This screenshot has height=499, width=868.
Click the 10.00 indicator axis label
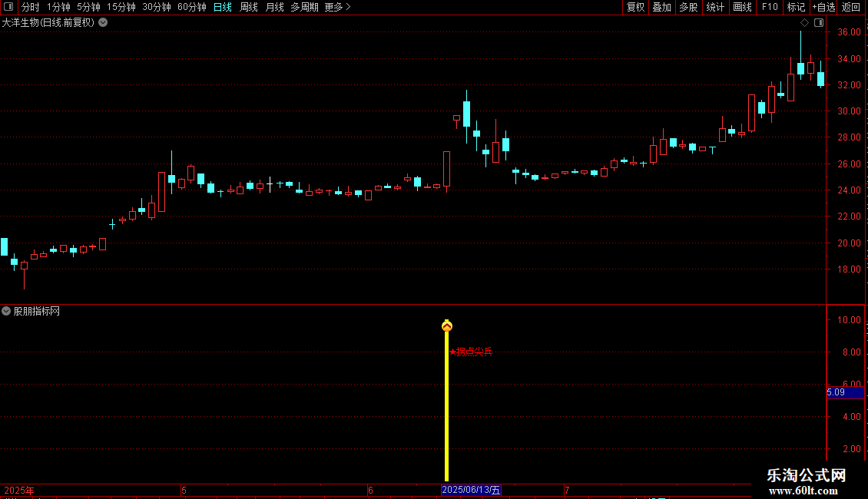click(x=849, y=320)
